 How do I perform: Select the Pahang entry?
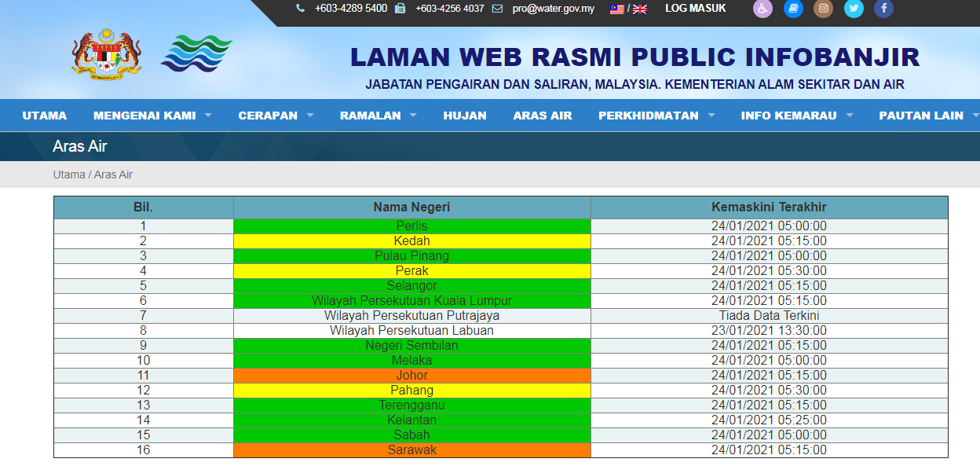coord(412,391)
